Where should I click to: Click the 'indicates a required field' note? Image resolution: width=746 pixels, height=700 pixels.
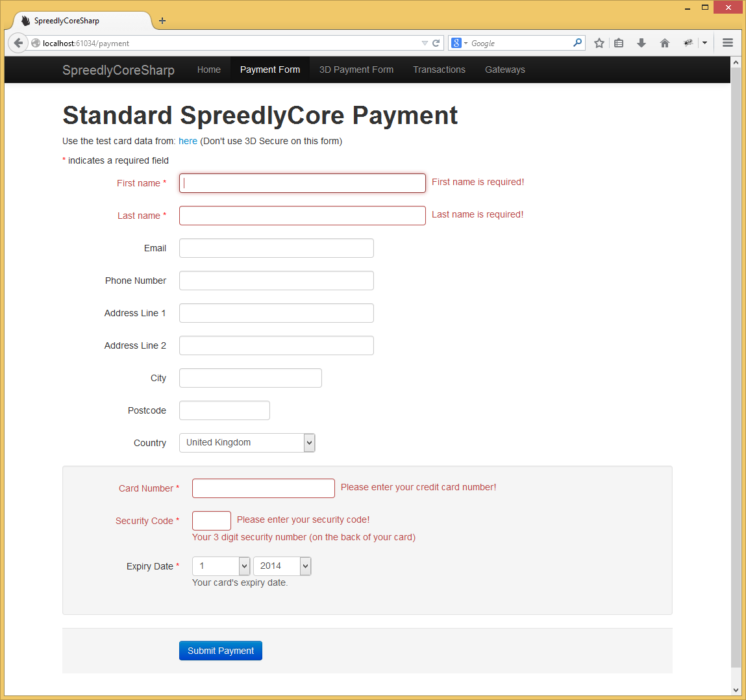pos(118,160)
